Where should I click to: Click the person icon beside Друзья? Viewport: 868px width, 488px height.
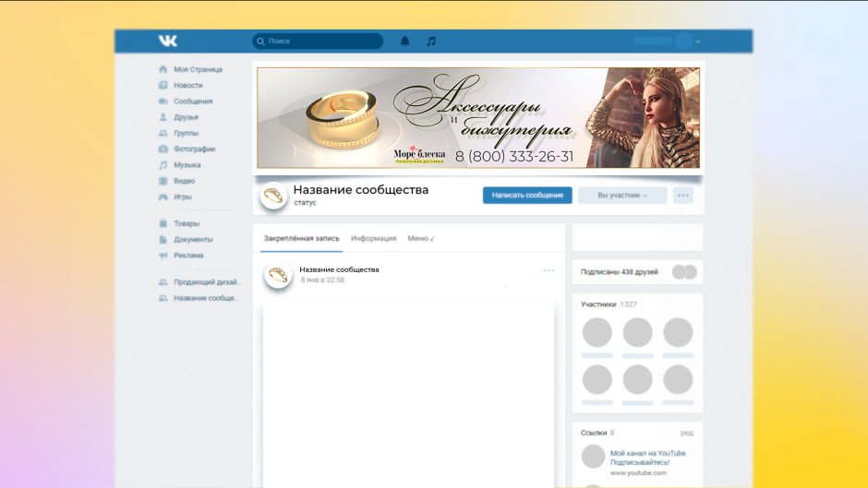163,117
